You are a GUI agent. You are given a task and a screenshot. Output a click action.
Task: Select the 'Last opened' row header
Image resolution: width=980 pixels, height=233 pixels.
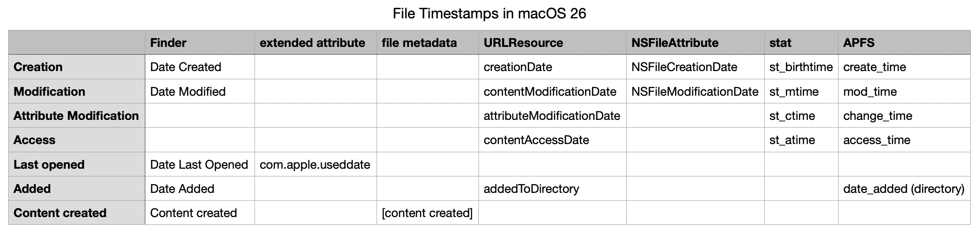(x=49, y=165)
